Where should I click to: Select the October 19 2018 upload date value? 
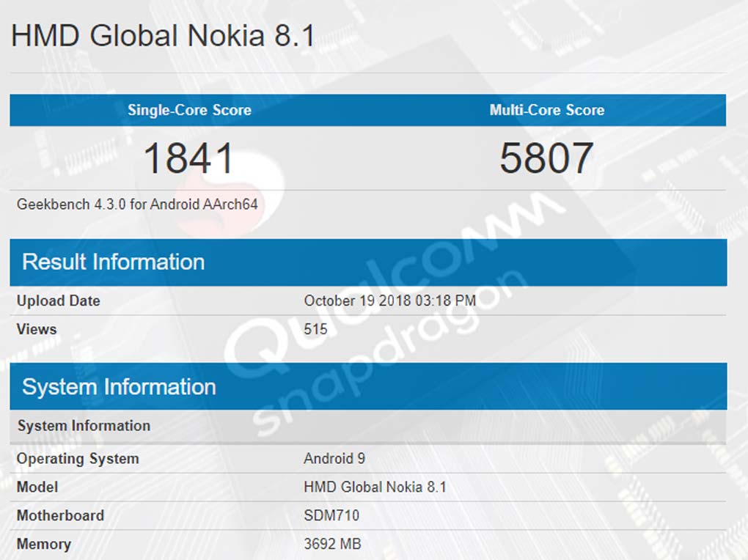389,301
